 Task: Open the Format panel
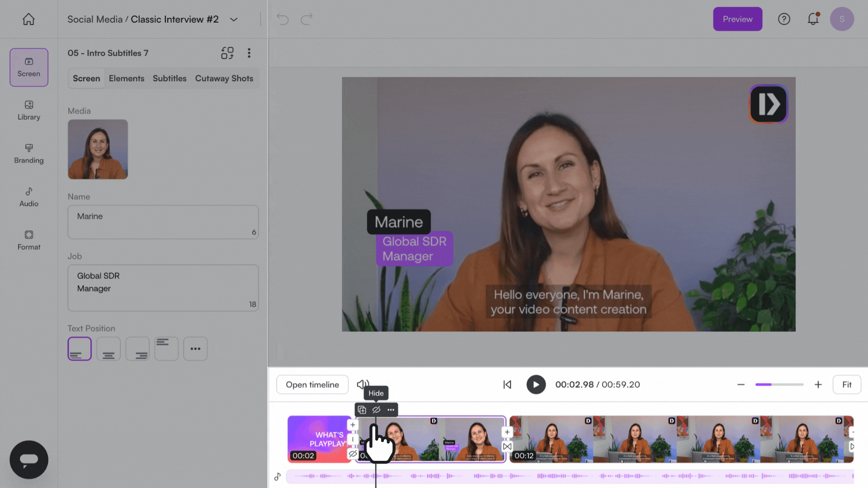[28, 240]
